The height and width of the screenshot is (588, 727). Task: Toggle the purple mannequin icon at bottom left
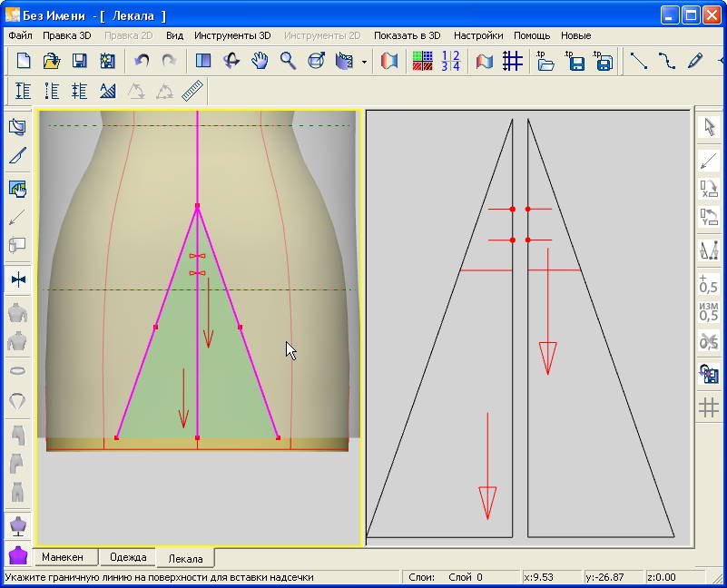tap(17, 554)
